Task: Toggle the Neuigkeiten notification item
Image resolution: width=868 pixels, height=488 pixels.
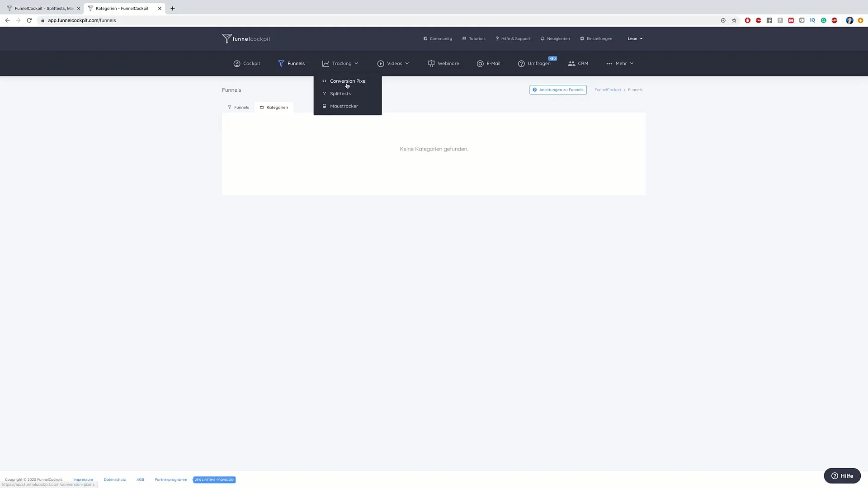Action: pos(555,38)
